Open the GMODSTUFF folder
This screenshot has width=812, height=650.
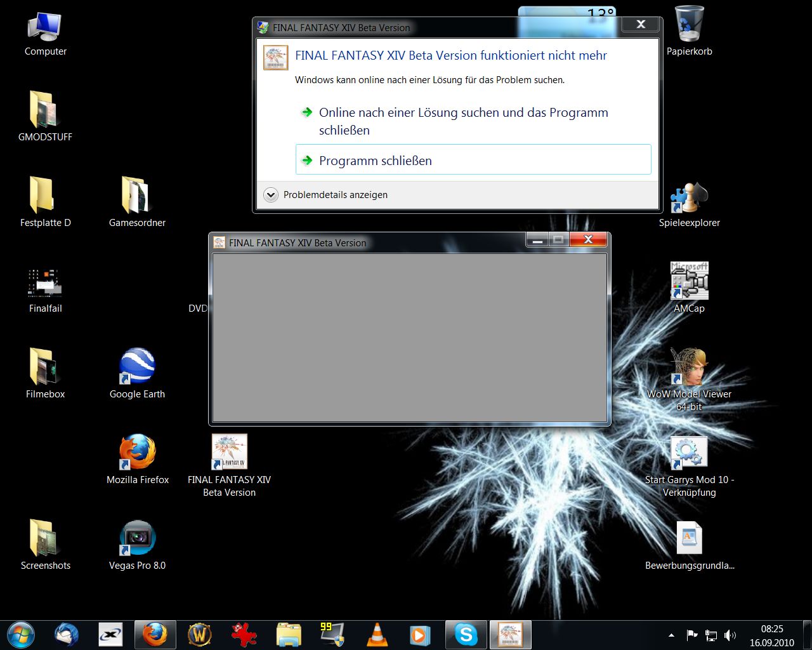click(x=45, y=116)
